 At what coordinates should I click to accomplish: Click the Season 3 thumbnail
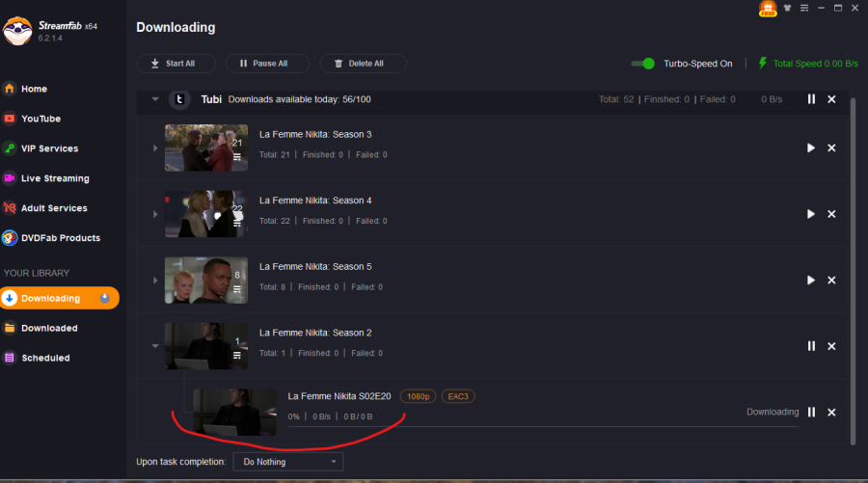click(206, 148)
